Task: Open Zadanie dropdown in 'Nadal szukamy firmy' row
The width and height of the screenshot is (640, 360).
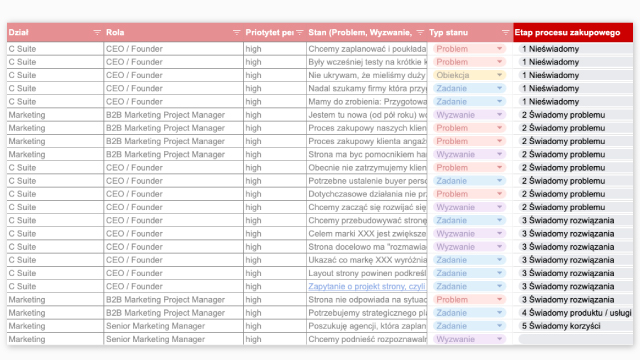Action: (x=469, y=89)
